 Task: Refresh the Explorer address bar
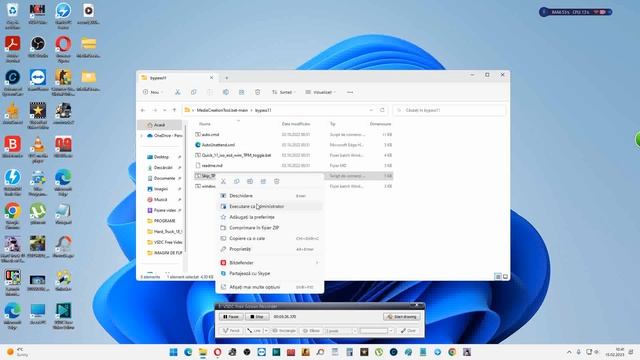382,110
